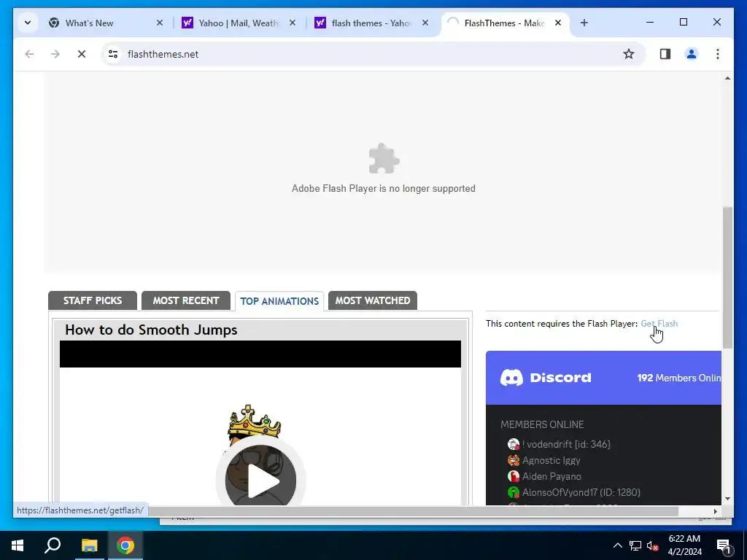Image resolution: width=747 pixels, height=560 pixels.
Task: Open the network status tray icon
Action: click(635, 545)
